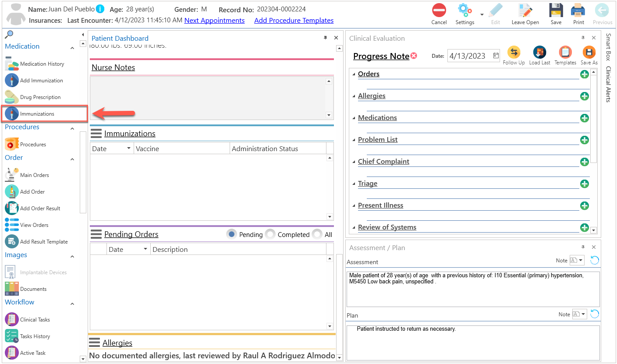Collapse the Images sidebar section
Screen dimensions: 617x364
[72, 257]
